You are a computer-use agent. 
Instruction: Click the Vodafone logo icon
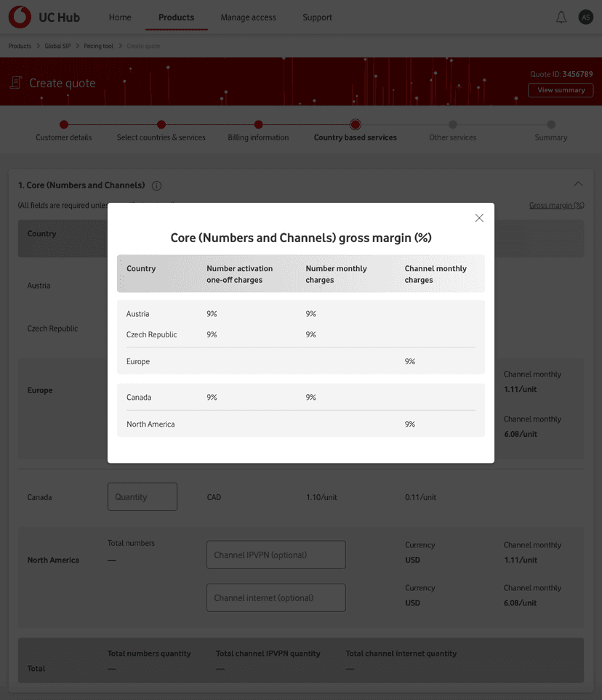click(x=20, y=17)
